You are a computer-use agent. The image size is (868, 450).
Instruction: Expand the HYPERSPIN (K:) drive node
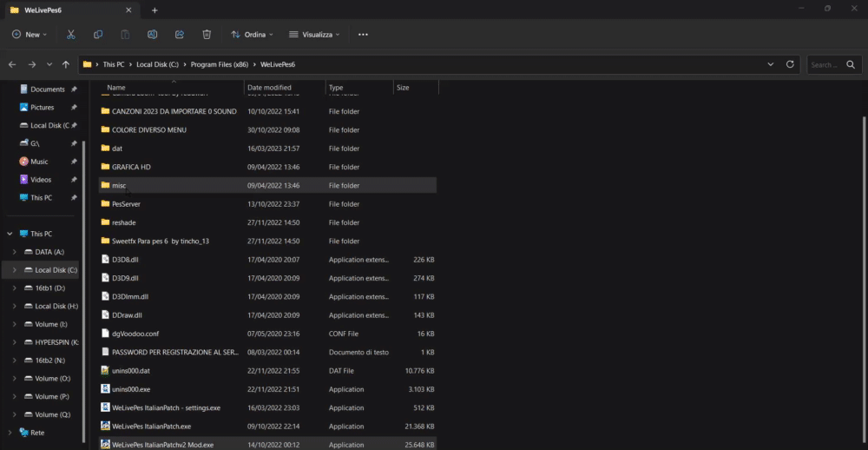[15, 342]
